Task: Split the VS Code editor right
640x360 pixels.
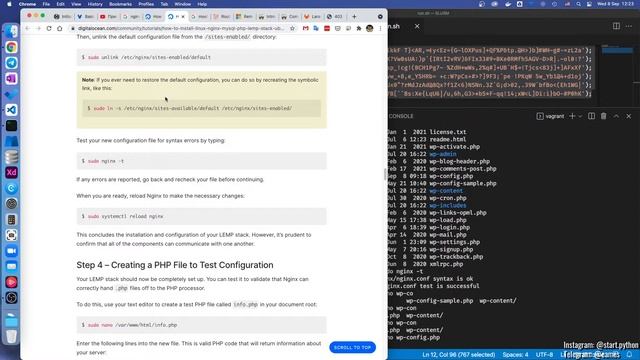Action: click(x=616, y=26)
